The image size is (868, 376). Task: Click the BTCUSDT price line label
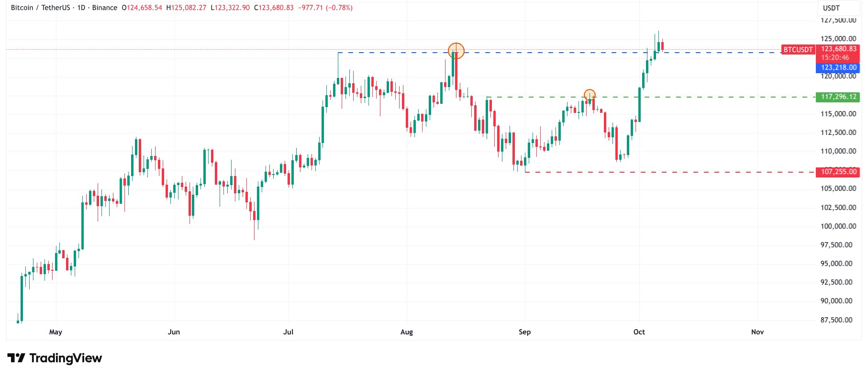tap(798, 50)
